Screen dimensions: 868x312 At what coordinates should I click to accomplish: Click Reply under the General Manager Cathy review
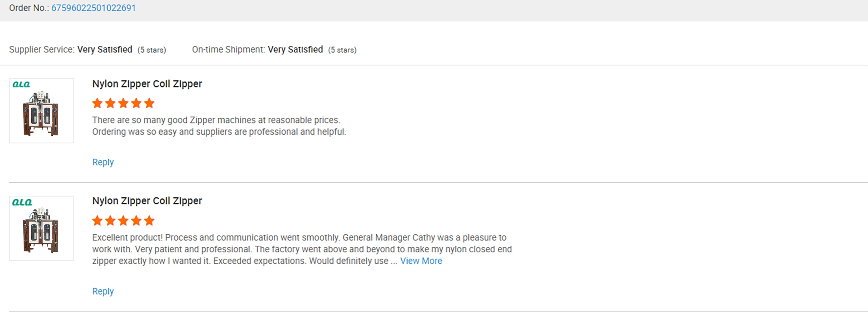[x=103, y=291]
